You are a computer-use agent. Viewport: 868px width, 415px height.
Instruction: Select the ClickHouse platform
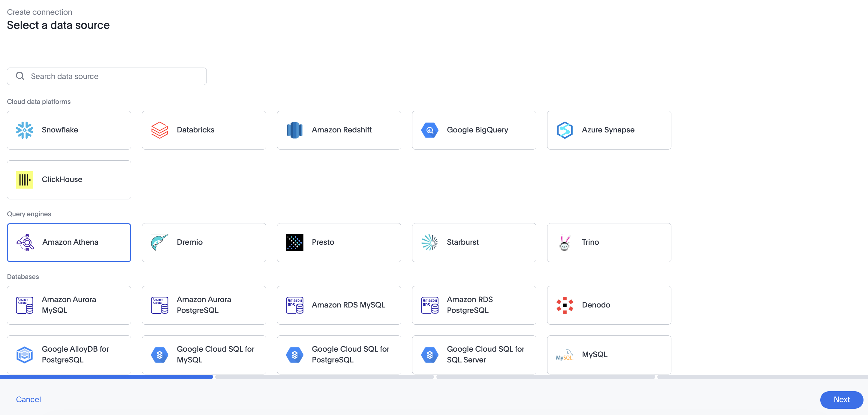pyautogui.click(x=69, y=179)
